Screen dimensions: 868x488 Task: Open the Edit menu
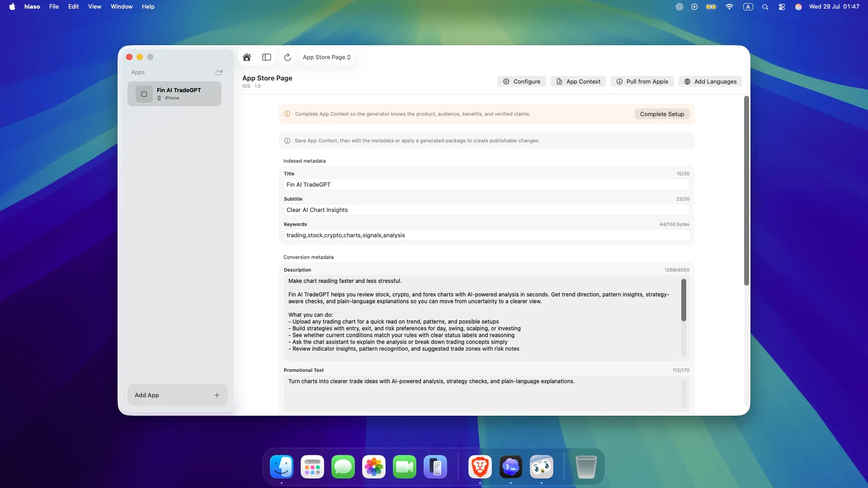73,6
